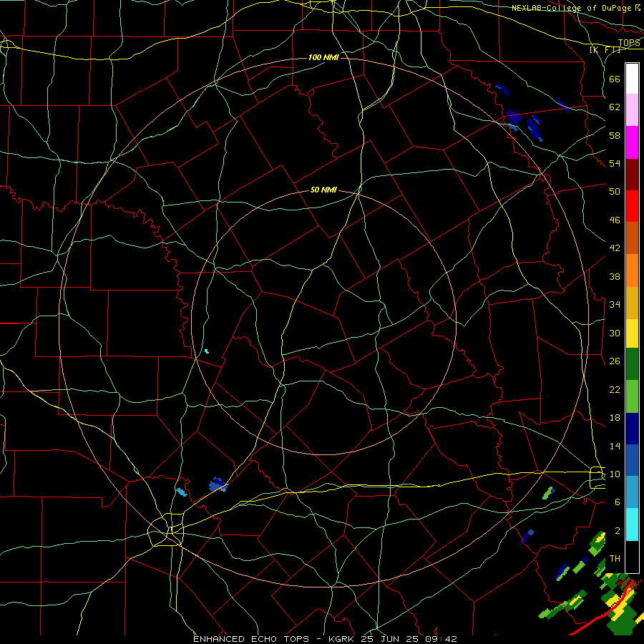Screen dimensions: 644x644
Task: Click the "6" legend value
Action: pyautogui.click(x=618, y=502)
